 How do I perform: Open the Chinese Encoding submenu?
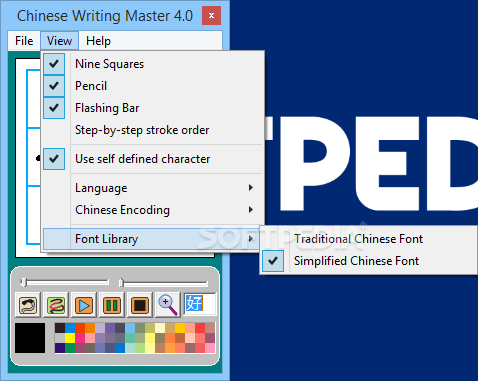[x=153, y=210]
